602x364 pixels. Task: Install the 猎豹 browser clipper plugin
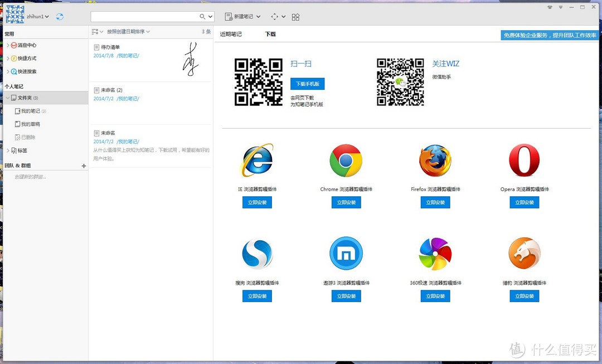(x=525, y=296)
